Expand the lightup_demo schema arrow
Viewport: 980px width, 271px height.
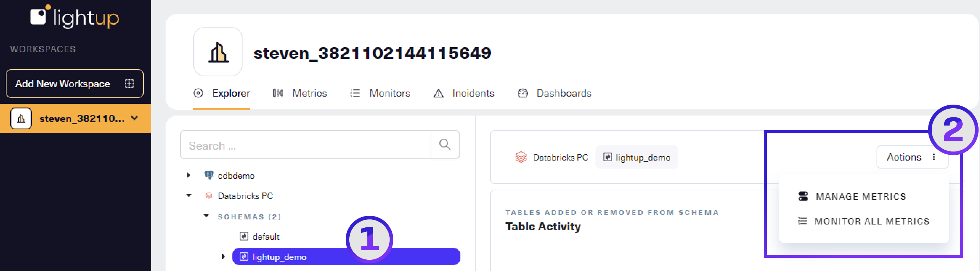[x=223, y=257]
